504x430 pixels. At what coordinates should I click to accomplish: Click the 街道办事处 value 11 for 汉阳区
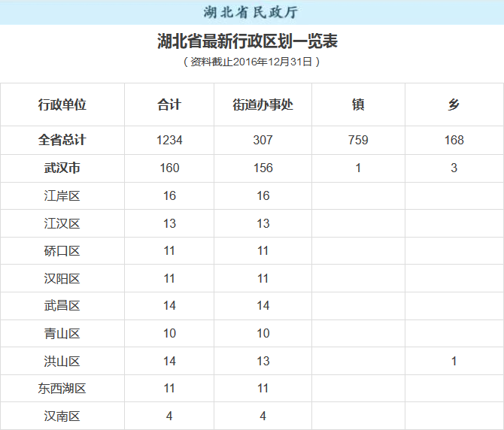click(263, 278)
